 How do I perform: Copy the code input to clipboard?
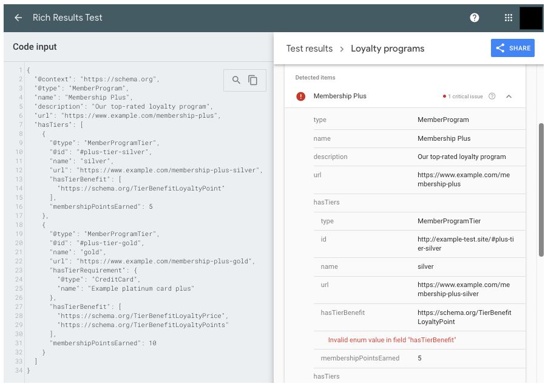click(x=252, y=80)
